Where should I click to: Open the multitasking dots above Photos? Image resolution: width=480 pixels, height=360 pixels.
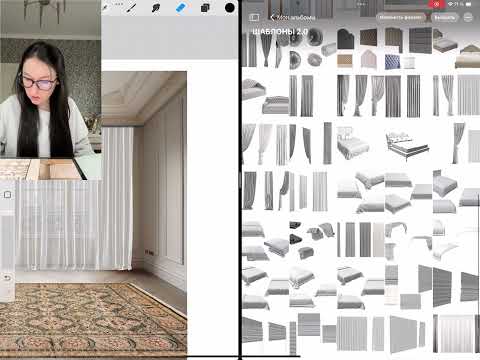click(361, 4)
